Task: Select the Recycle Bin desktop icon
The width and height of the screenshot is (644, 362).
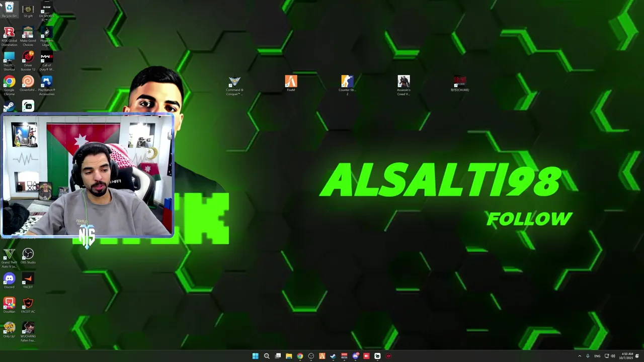Action: [9, 10]
